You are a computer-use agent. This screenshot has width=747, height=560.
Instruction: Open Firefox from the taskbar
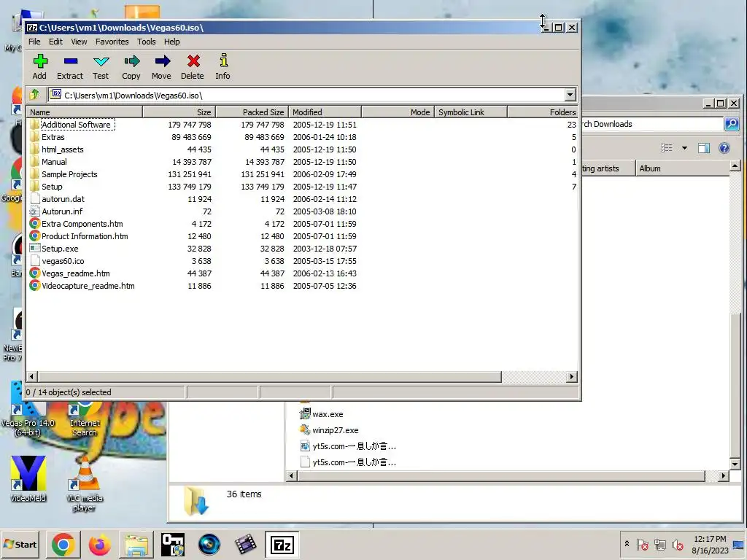tap(99, 545)
